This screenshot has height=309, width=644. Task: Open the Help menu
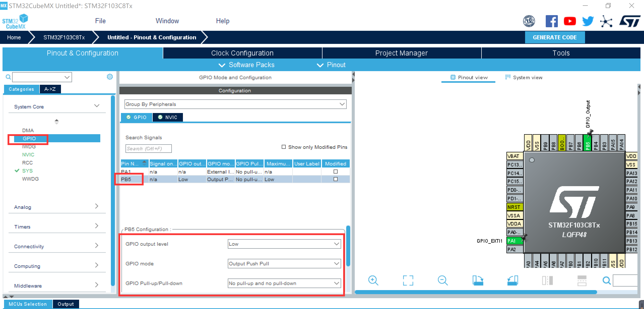pyautogui.click(x=223, y=21)
